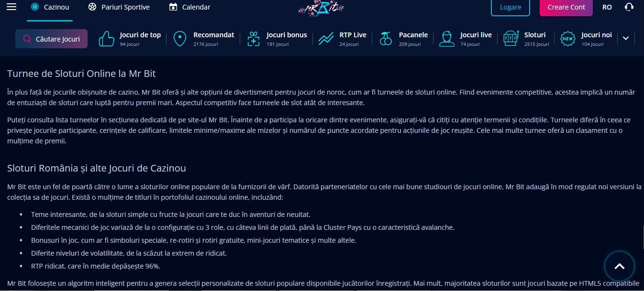Click the Creare Cont button
Screen dimensions: 644x291
coord(566,7)
